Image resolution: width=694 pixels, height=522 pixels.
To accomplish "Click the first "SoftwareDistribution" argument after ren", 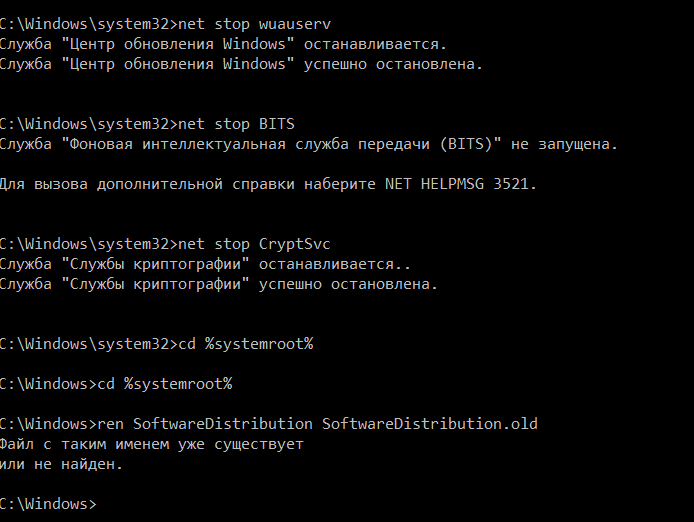I will [222, 424].
